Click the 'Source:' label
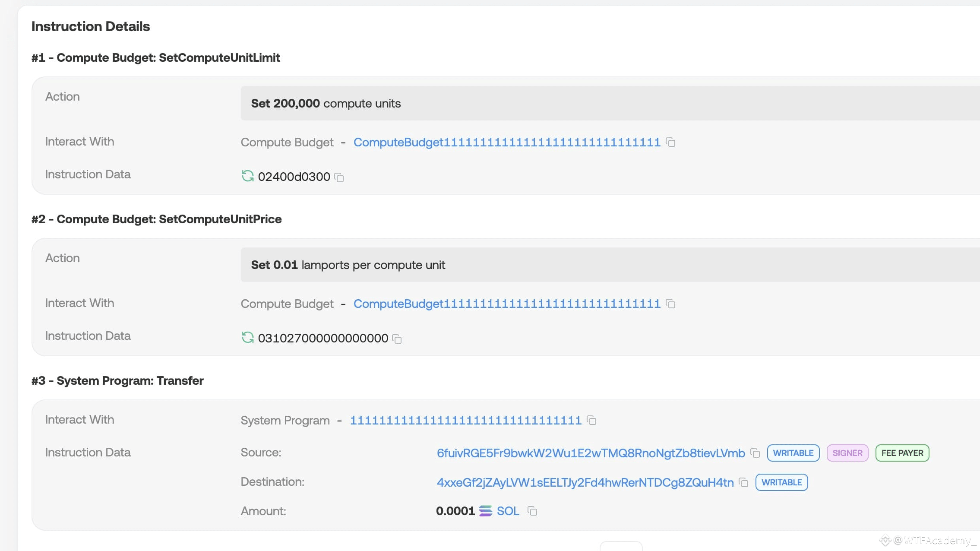 [x=261, y=452]
